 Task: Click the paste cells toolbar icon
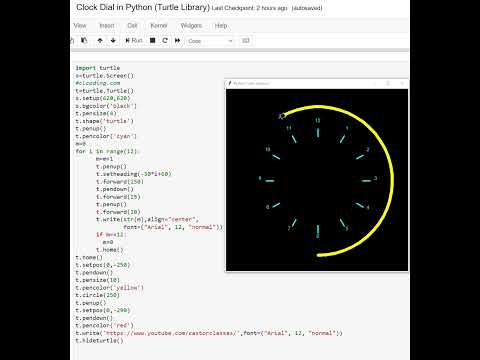tap(84, 40)
